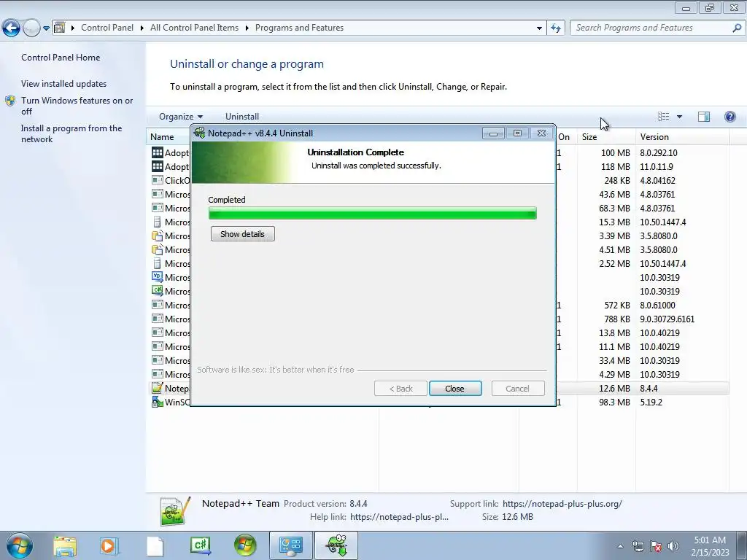Viewport: 747px width, 560px height.
Task: Switch to Control Panel taskbar button
Action: (x=291, y=545)
